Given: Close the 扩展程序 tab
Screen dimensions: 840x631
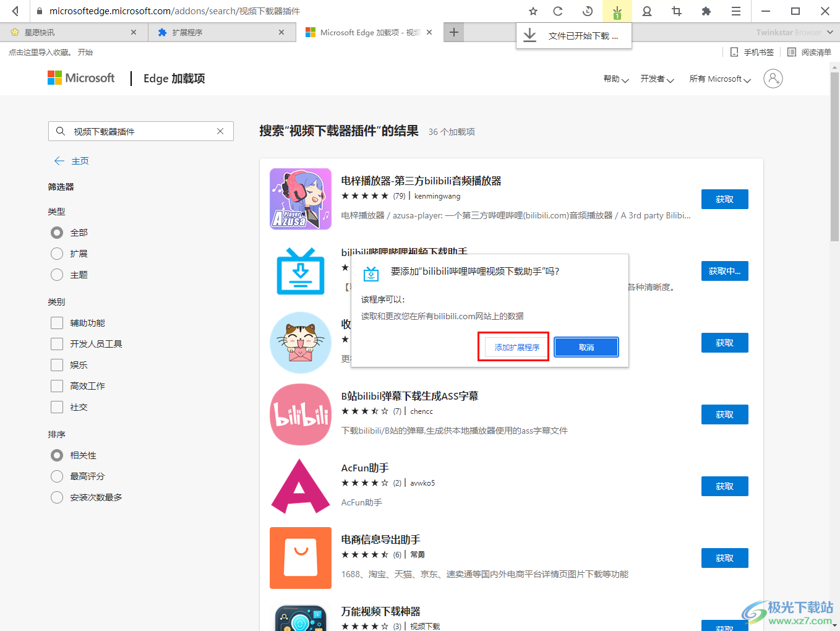Looking at the screenshot, I should [x=281, y=32].
